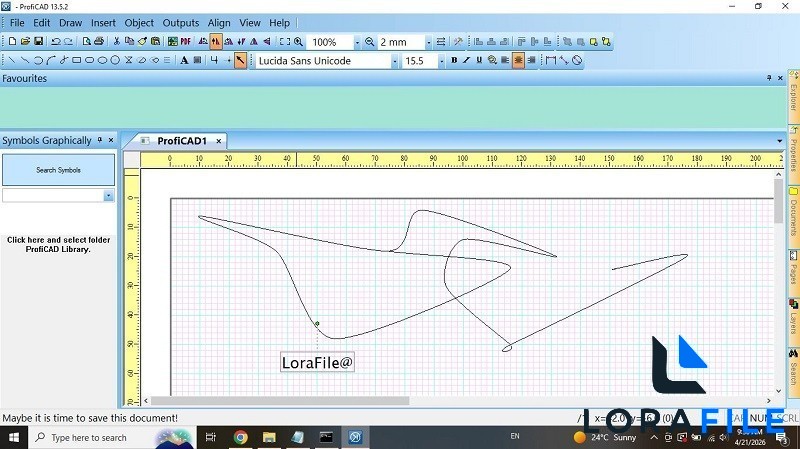Open the Edit menu
The height and width of the screenshot is (449, 800).
click(41, 22)
